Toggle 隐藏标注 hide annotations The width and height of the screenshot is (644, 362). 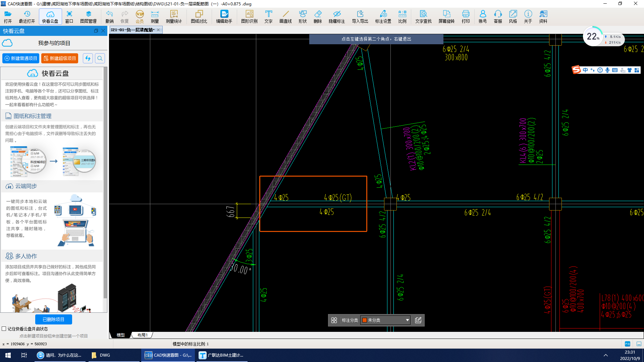337,16
